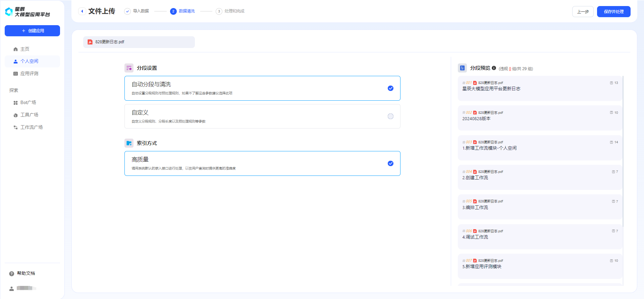This screenshot has height=299, width=644.
Task: Open Bot广场 in the sidebar
Action: 32,103
